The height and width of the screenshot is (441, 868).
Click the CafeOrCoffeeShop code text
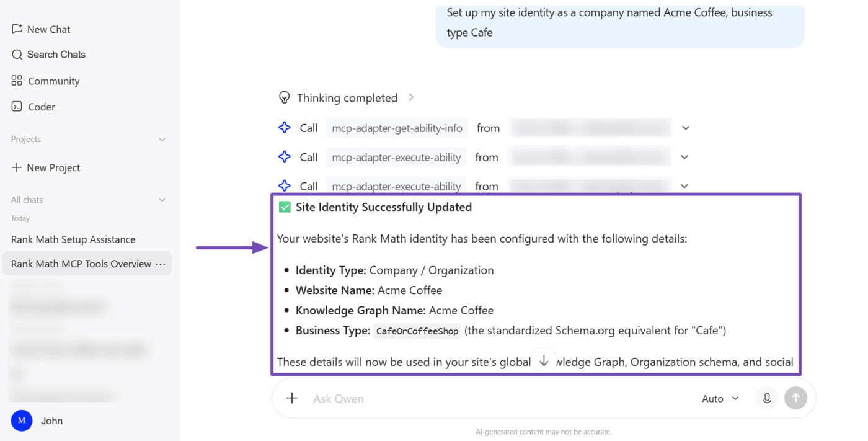click(x=417, y=331)
